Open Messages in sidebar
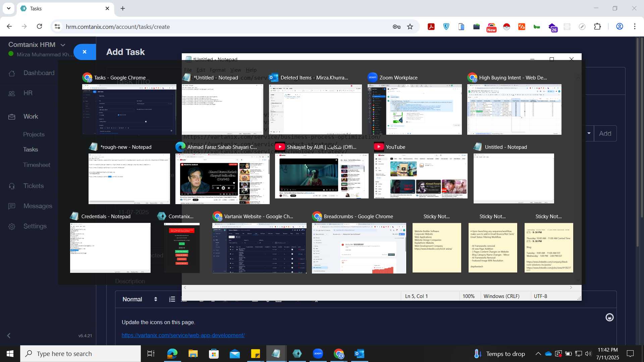The image size is (644, 362). [x=38, y=206]
